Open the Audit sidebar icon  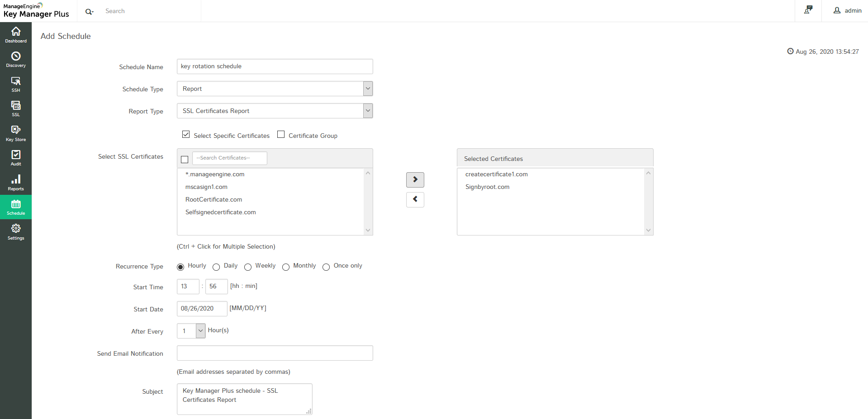pos(16,155)
